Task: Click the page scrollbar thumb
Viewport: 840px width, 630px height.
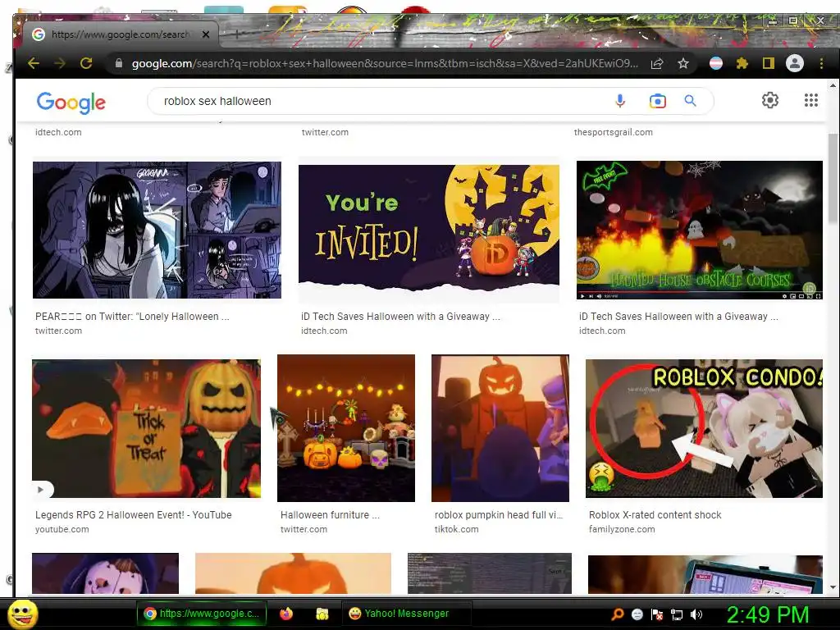Action: [x=833, y=177]
